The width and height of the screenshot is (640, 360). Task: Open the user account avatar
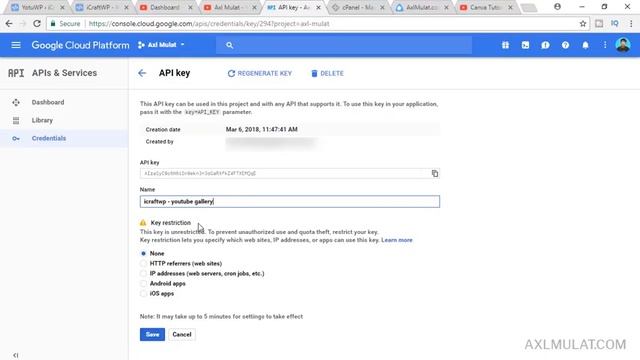point(623,45)
